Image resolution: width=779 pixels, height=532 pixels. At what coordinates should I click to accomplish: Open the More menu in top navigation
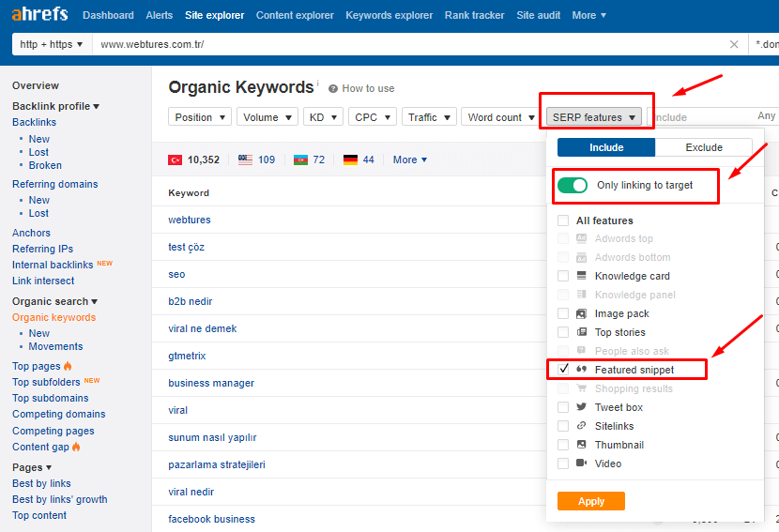(588, 15)
